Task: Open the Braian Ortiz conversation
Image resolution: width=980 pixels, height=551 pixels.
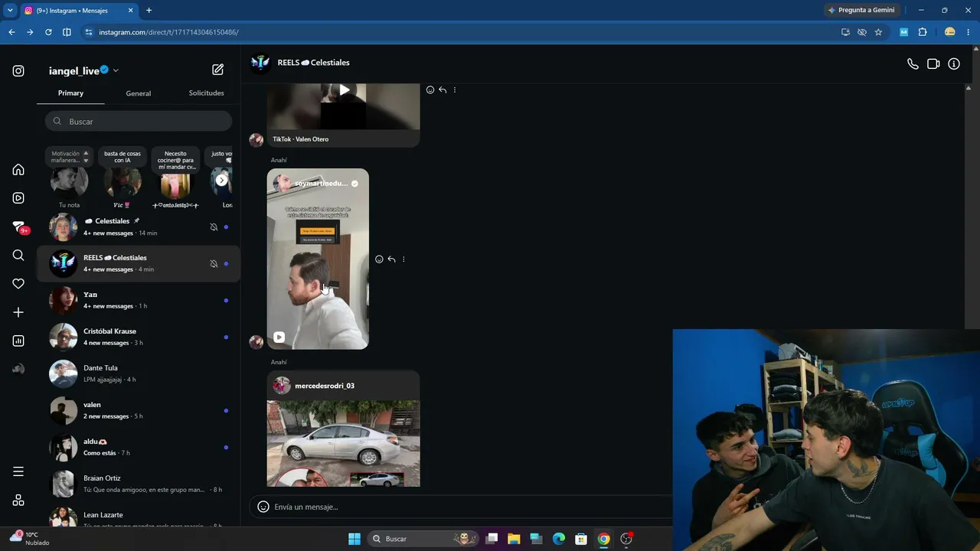Action: coord(139,484)
